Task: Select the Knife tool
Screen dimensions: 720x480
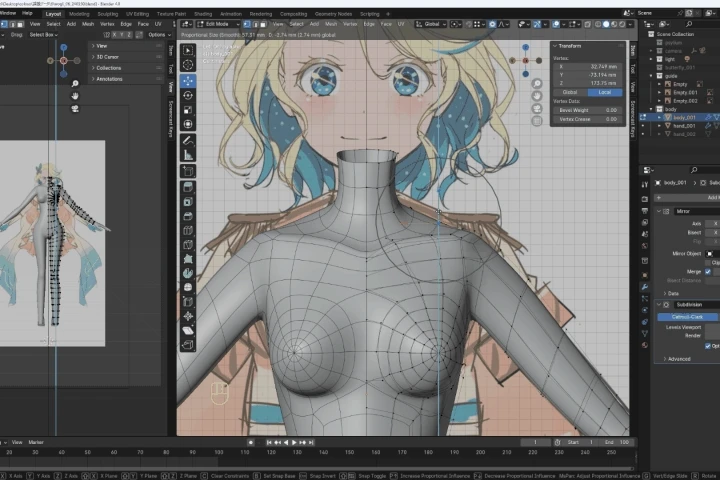Action: pyautogui.click(x=188, y=244)
